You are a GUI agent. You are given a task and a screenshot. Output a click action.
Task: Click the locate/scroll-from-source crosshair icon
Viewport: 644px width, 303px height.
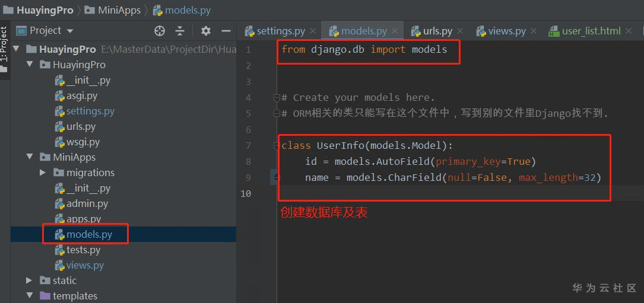click(x=159, y=31)
